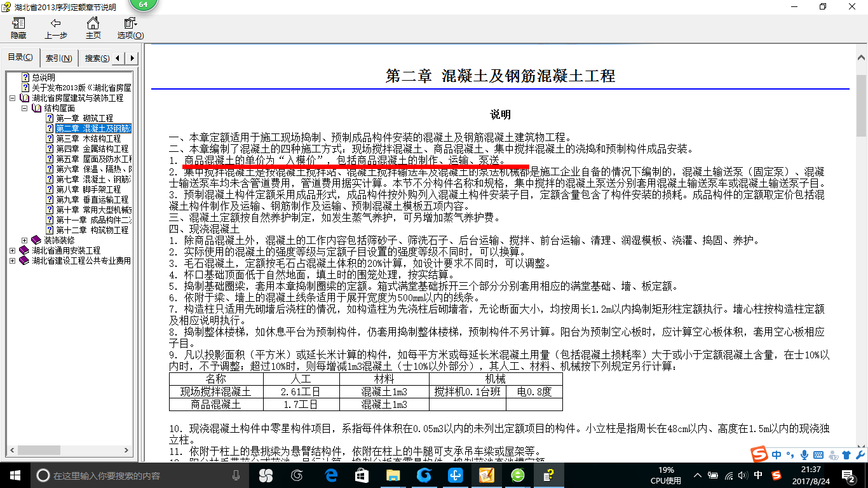868x488 pixels.
Task: Click table cell 1.7工日
Action: point(301,404)
